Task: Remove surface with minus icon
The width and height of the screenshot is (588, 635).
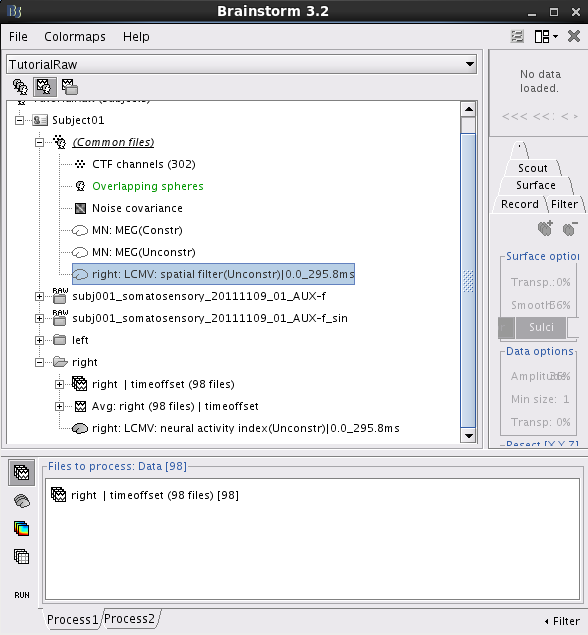Action: [570, 229]
